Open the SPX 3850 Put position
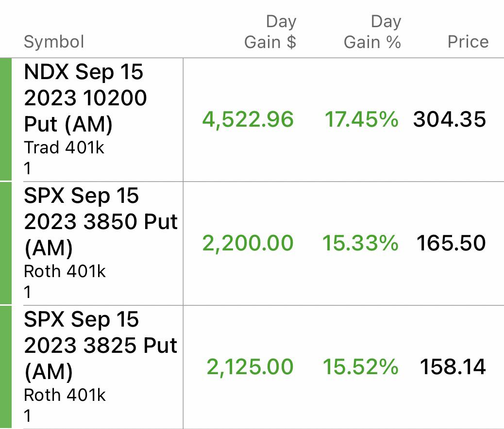This screenshot has height=429, width=504. click(101, 222)
